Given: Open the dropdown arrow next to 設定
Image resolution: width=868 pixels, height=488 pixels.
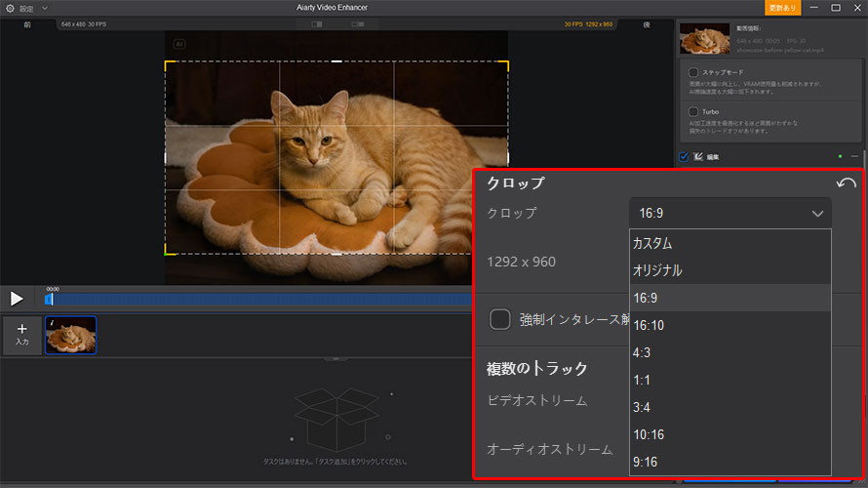Looking at the screenshot, I should (44, 8).
